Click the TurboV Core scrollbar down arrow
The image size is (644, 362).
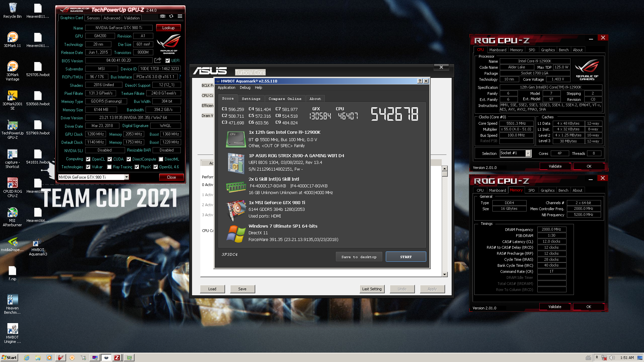tap(445, 275)
